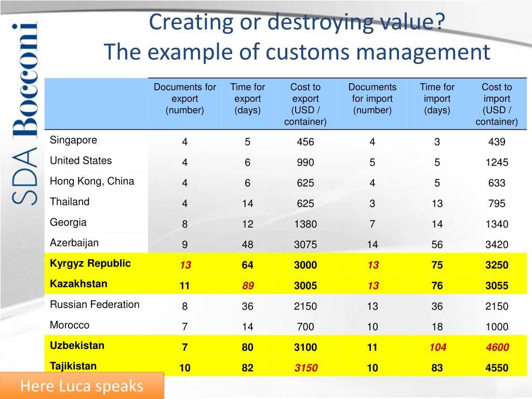The height and width of the screenshot is (399, 532).
Task: Select the United States row label
Action: point(81,161)
